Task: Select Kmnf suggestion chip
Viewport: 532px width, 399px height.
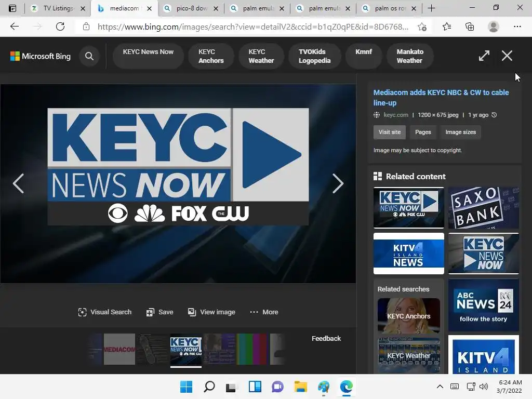Action: click(x=364, y=56)
